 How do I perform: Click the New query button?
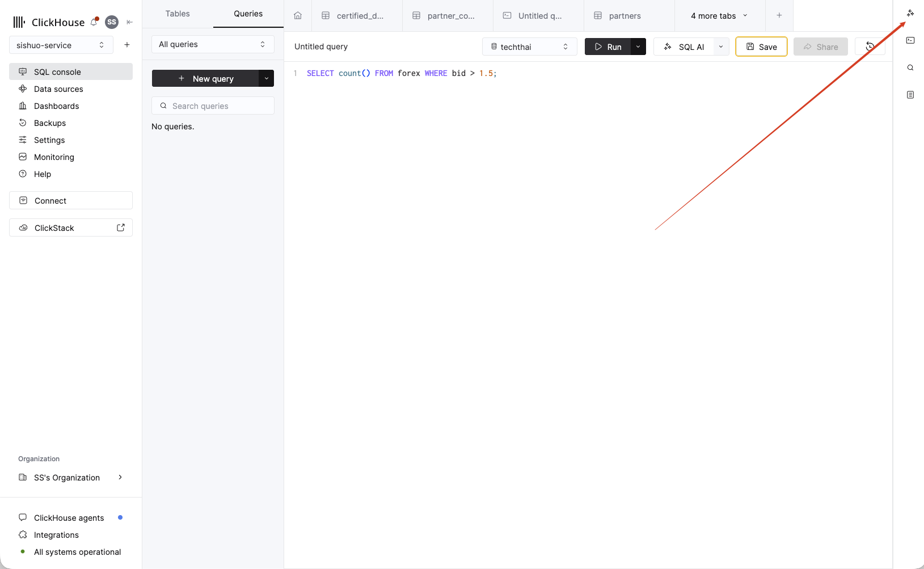tap(205, 78)
